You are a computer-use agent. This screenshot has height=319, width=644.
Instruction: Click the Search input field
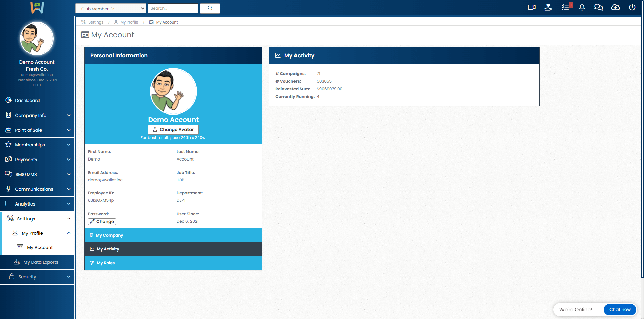pyautogui.click(x=172, y=8)
